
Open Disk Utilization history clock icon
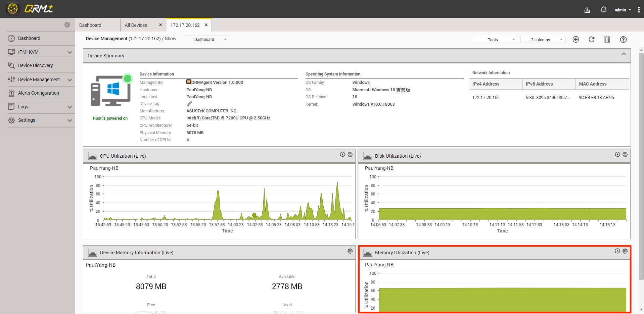pyautogui.click(x=617, y=155)
